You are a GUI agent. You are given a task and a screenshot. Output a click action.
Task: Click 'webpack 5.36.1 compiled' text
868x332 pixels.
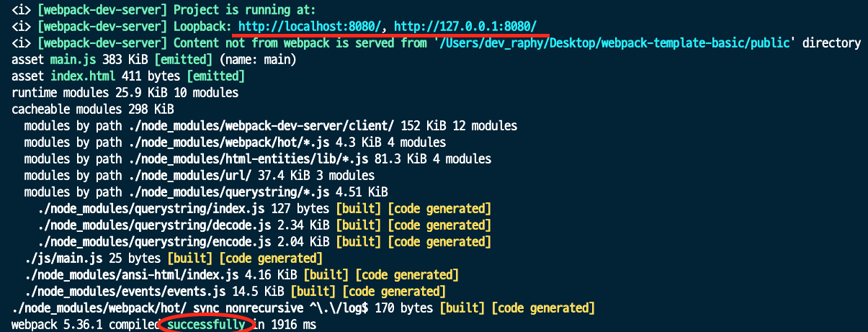coord(86,324)
